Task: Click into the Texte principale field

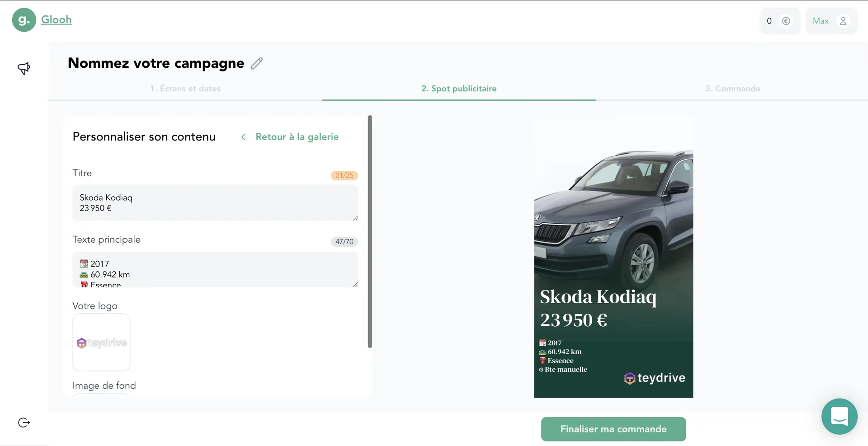Action: pos(215,270)
